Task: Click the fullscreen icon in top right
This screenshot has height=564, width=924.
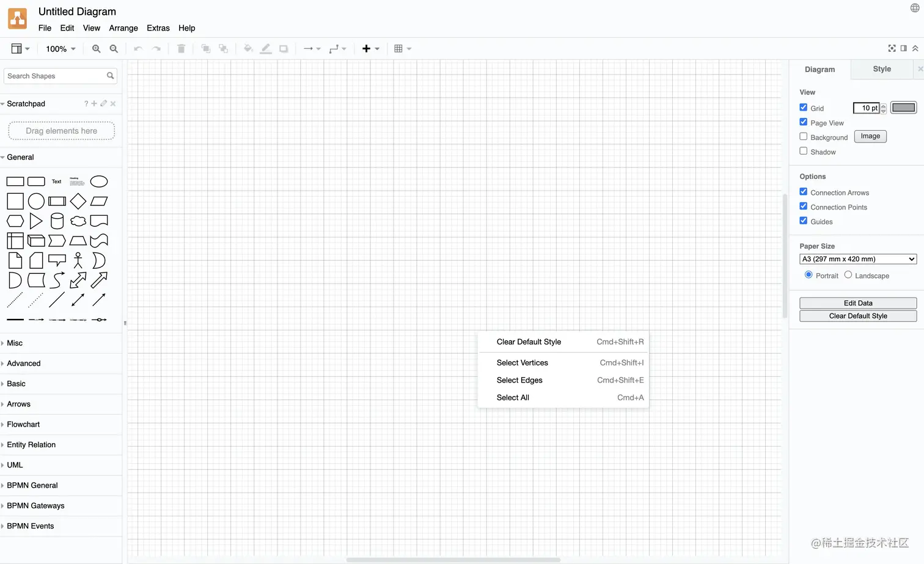Action: click(892, 48)
